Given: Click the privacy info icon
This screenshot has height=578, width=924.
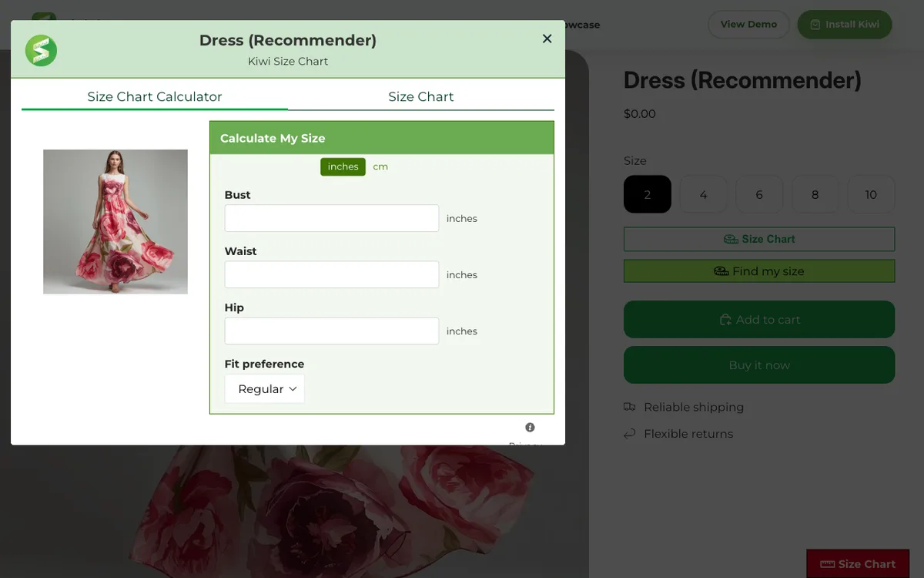Looking at the screenshot, I should point(530,428).
